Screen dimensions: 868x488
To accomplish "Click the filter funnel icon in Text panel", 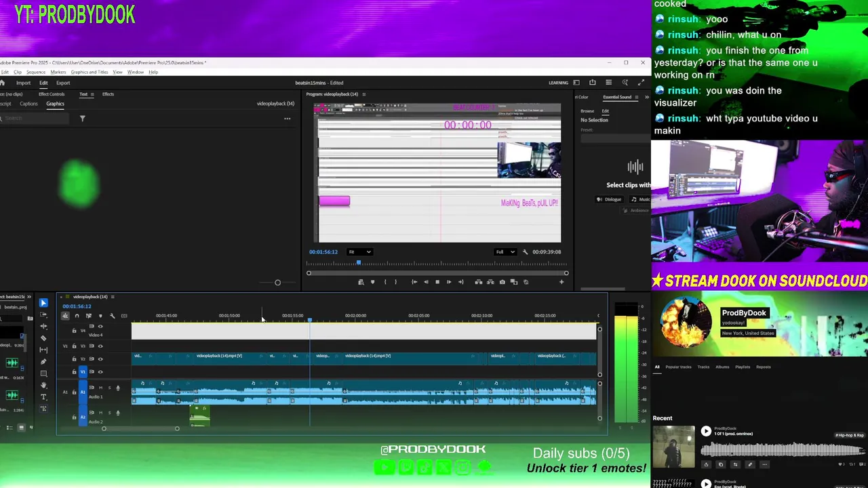I will click(x=82, y=119).
